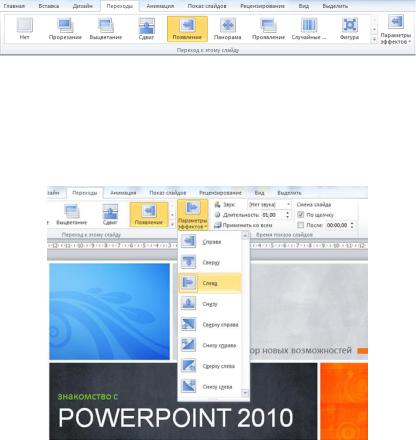Open the Дизайн tab in upper ribbon

click(x=83, y=6)
